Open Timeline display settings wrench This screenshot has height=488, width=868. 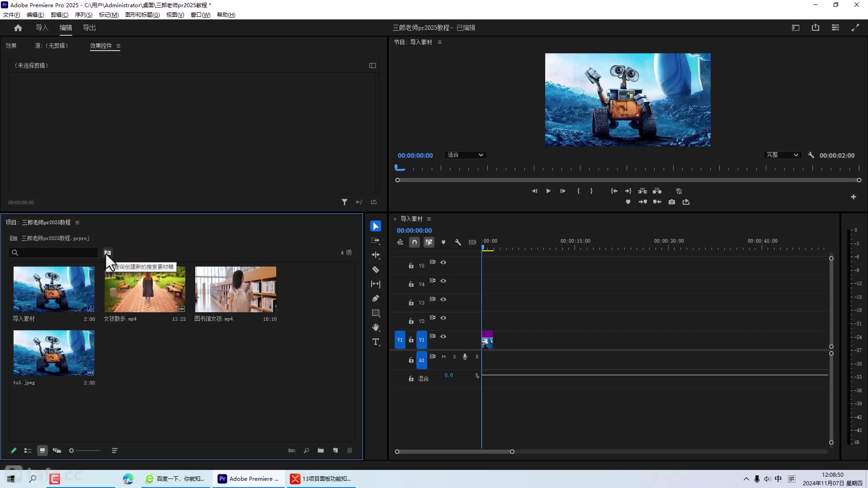coord(458,242)
